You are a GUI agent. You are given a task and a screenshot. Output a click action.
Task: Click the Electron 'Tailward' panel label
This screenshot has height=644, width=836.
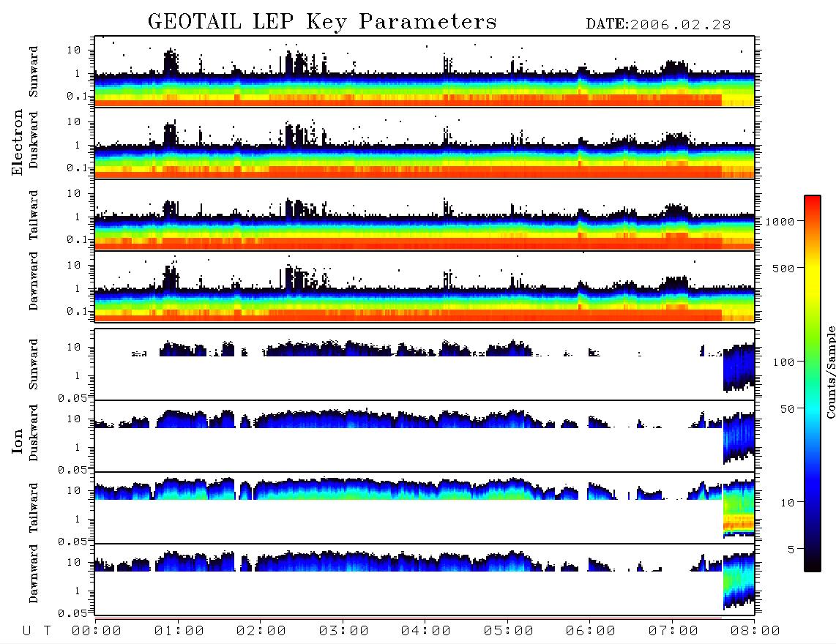[x=34, y=215]
